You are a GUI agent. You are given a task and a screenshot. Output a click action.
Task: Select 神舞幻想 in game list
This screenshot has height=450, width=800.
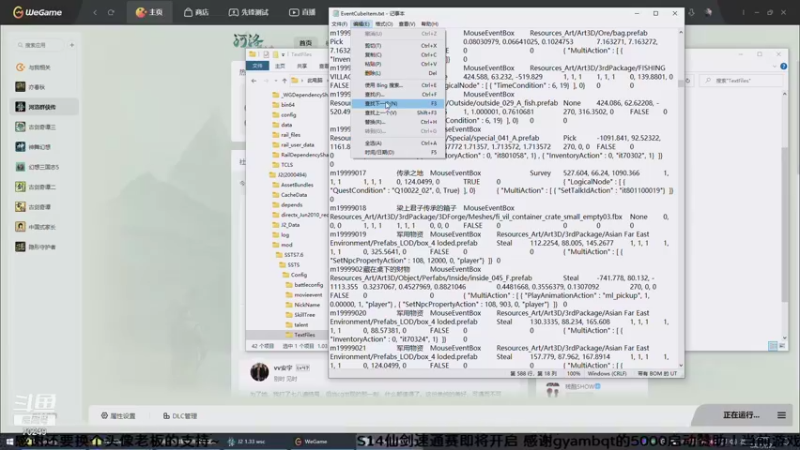coord(34,147)
